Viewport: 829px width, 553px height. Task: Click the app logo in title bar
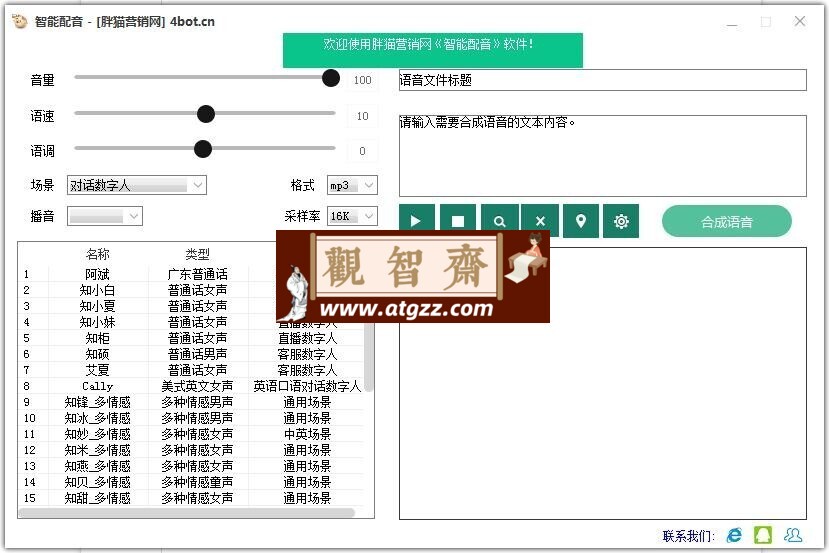(20, 21)
